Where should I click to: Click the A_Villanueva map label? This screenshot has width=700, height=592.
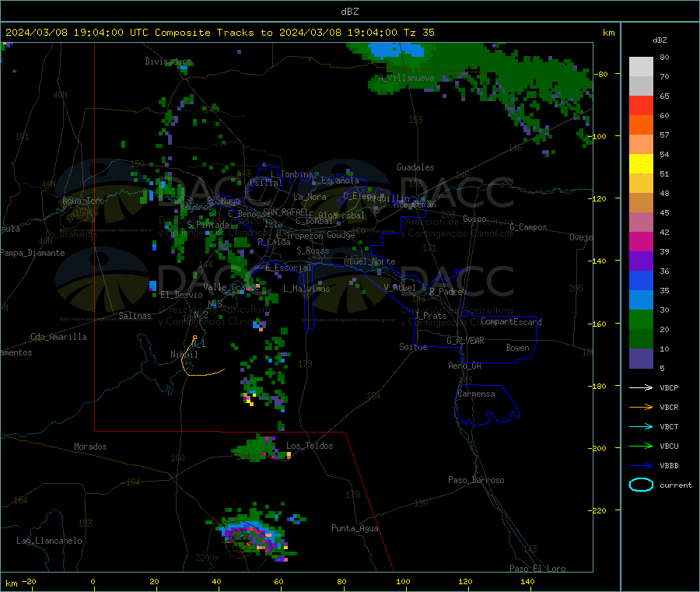(x=406, y=78)
